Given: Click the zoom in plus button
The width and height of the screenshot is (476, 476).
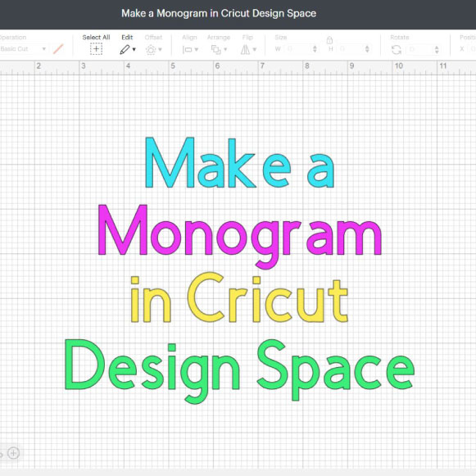Looking at the screenshot, I should (x=13, y=453).
